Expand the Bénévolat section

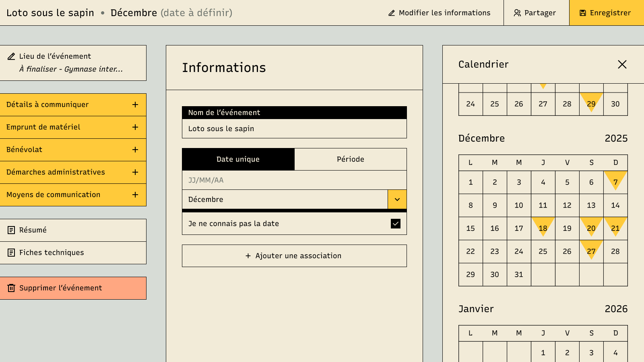[x=135, y=150]
